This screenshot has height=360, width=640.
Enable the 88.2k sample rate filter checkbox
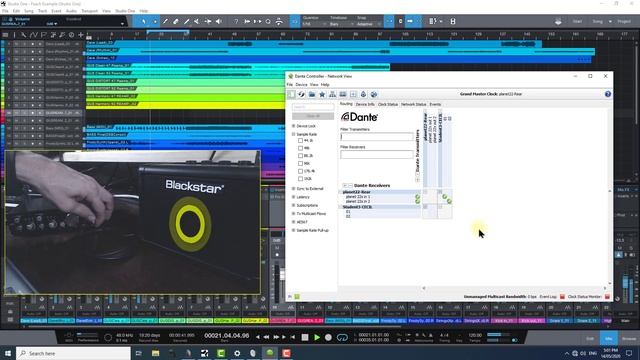point(300,156)
